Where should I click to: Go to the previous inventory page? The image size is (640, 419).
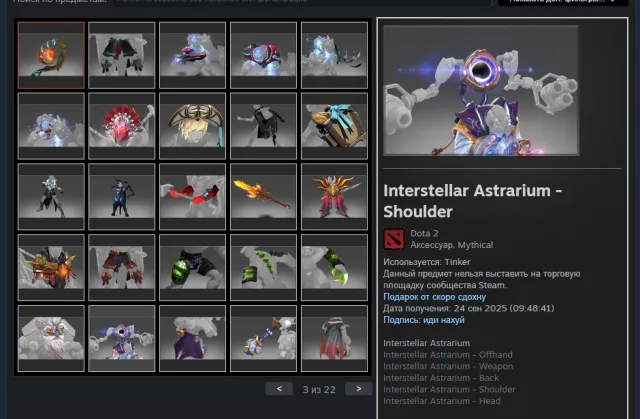point(279,389)
